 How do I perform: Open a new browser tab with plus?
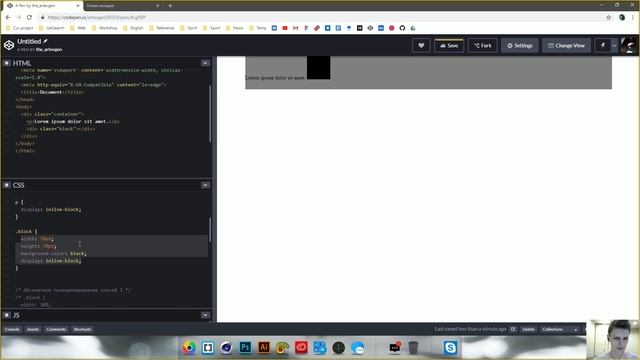(170, 6)
